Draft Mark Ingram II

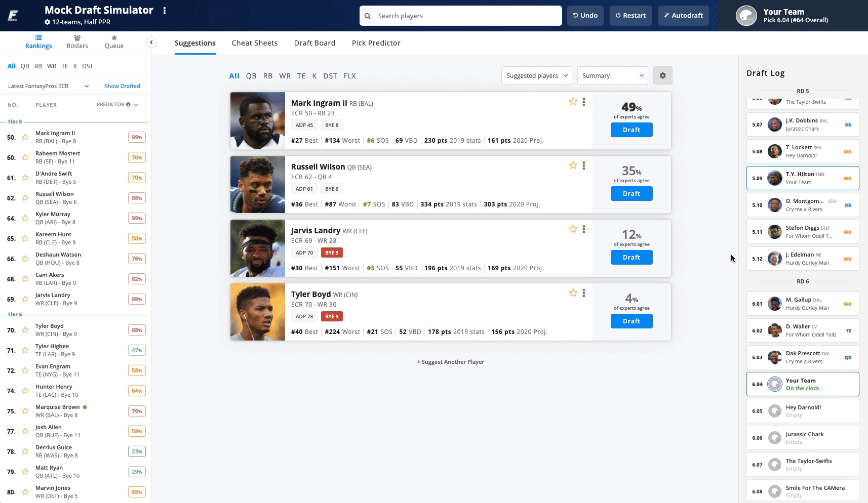coord(632,130)
